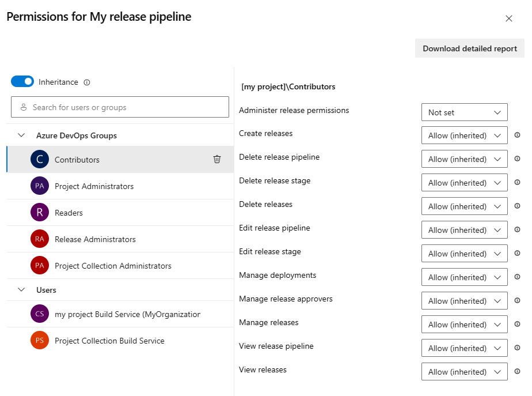The width and height of the screenshot is (532, 396).
Task: Select the Readers group avatar icon
Action: pyautogui.click(x=40, y=213)
